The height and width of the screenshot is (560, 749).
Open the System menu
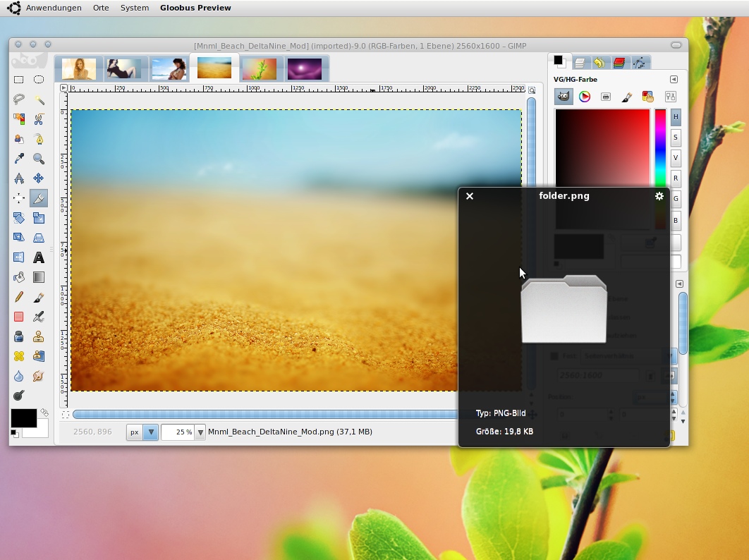(x=135, y=8)
